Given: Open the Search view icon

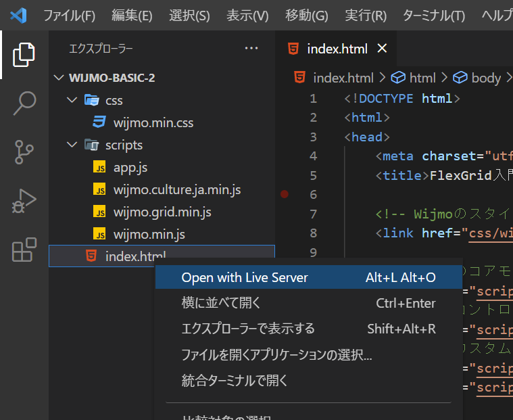Looking at the screenshot, I should pyautogui.click(x=24, y=103).
